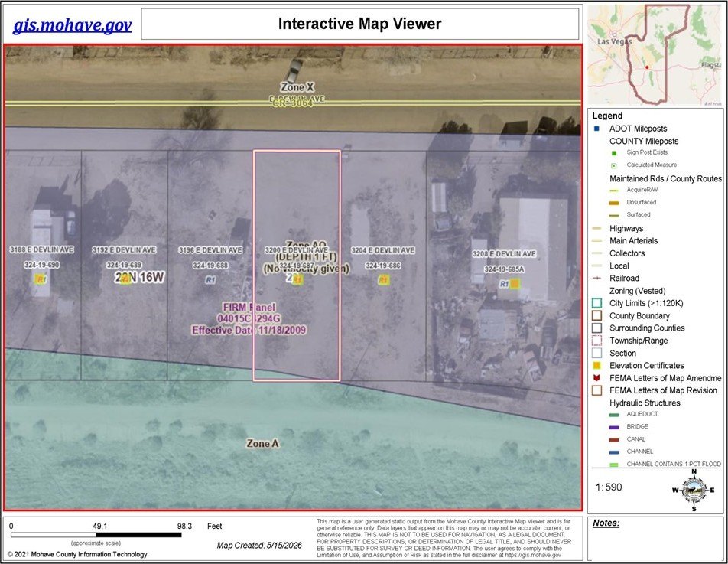Click the BRIDGE purple line symbol
The height and width of the screenshot is (564, 728).
click(614, 428)
